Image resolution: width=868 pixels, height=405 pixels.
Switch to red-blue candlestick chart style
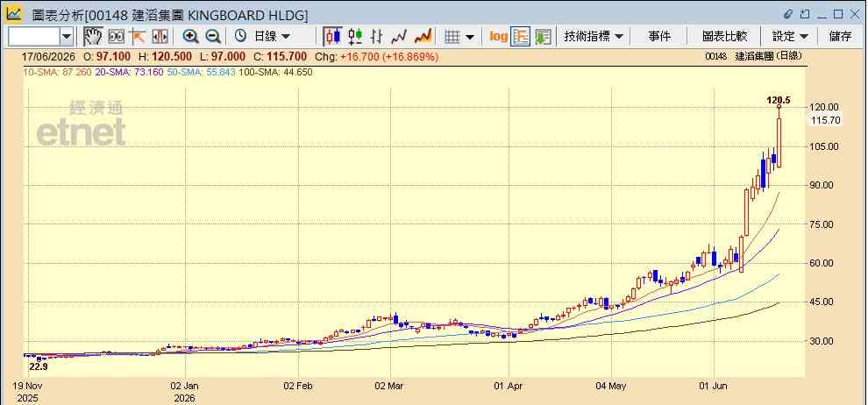coord(332,37)
